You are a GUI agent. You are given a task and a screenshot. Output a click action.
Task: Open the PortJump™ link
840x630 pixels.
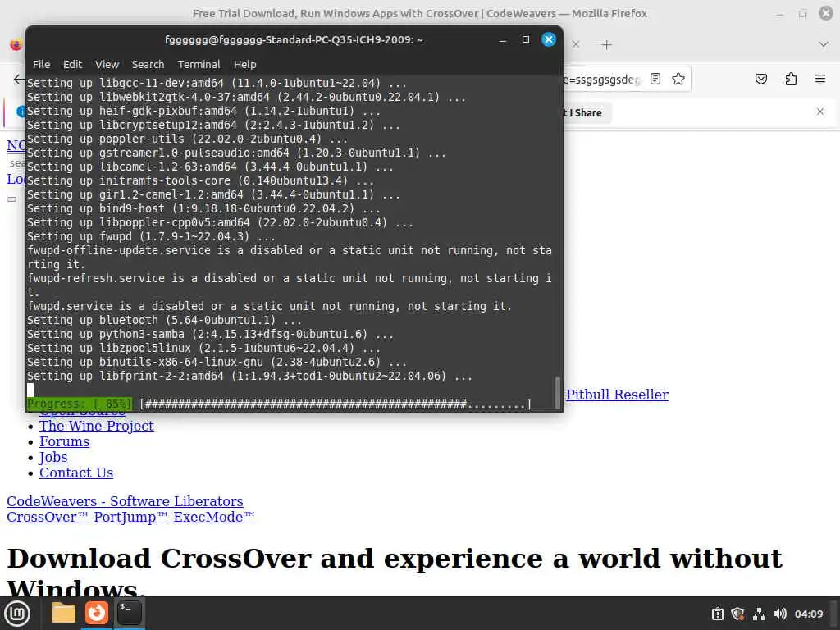[x=131, y=517]
